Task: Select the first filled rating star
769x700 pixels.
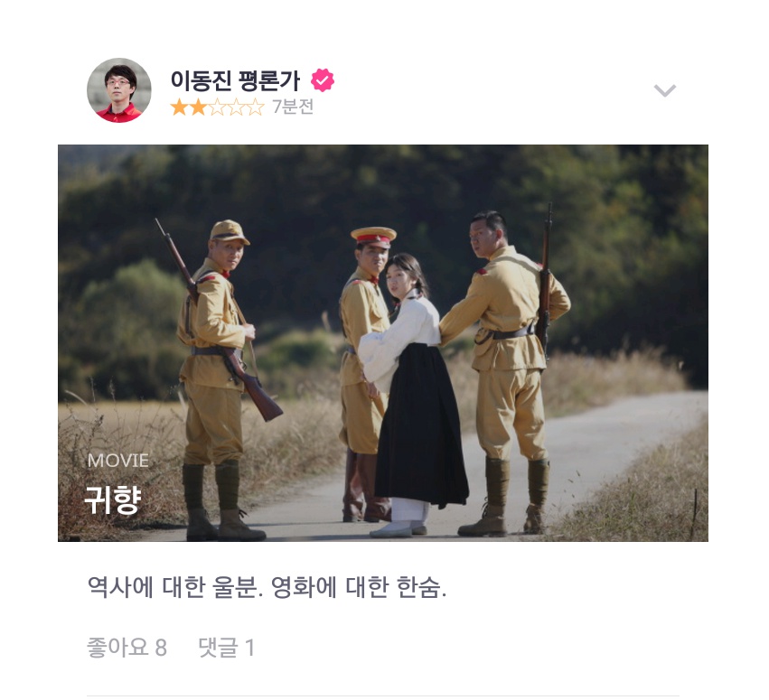Action: point(180,107)
